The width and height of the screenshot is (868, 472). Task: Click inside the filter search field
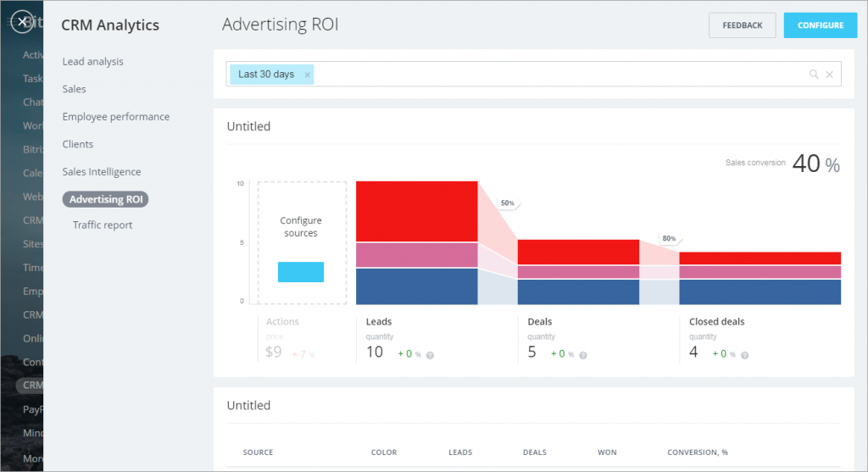[551, 75]
